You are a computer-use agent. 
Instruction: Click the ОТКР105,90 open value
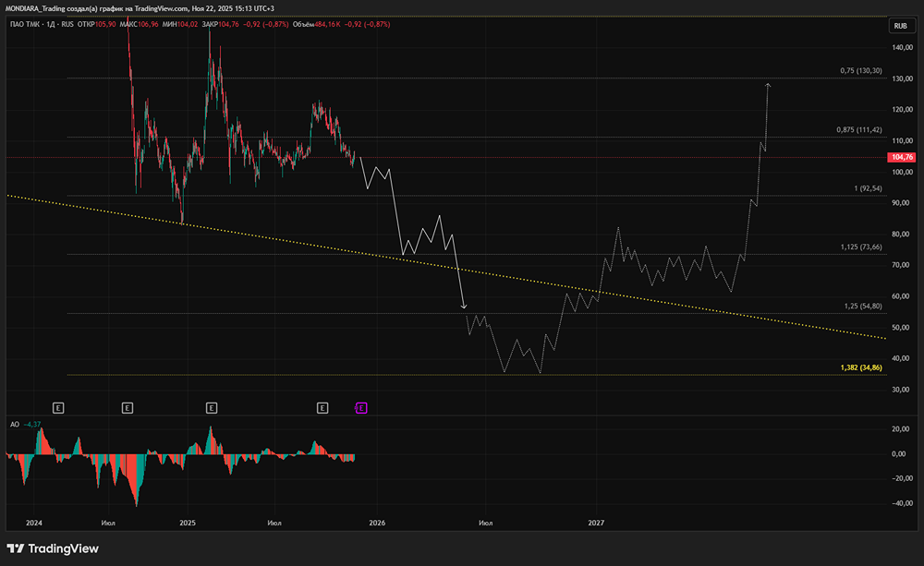pyautogui.click(x=97, y=24)
